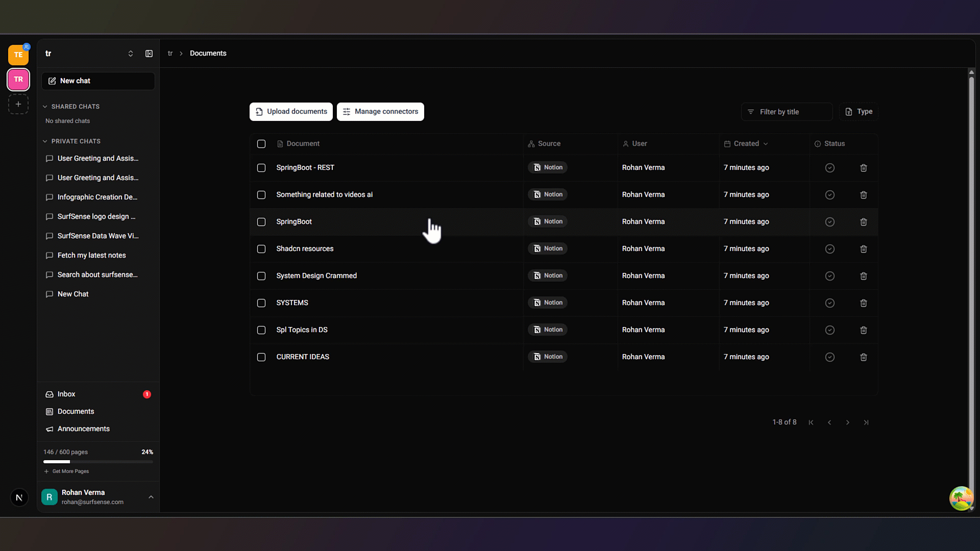Select the Shadcn resources checkbox
Image resolution: width=980 pixels, height=551 pixels.
coord(261,249)
